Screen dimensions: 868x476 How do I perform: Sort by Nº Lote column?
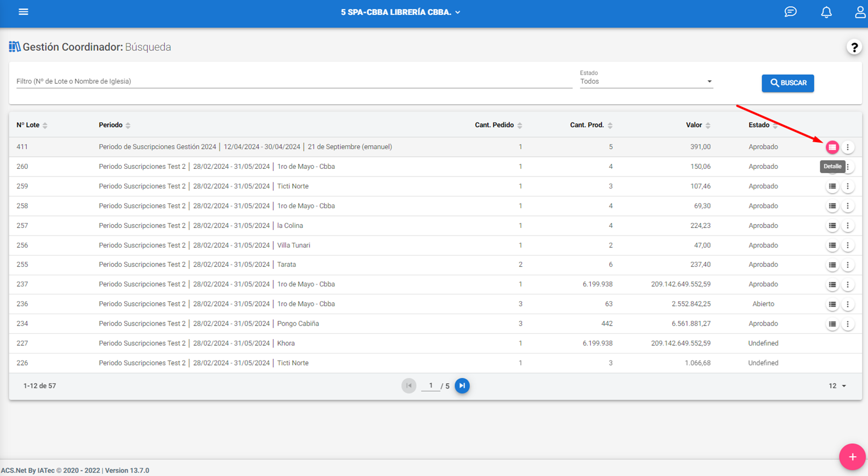point(32,125)
